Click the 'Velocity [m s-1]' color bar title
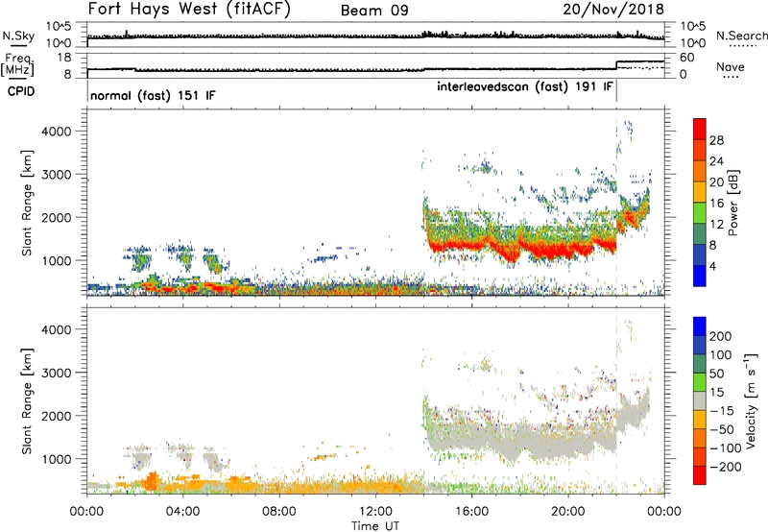This screenshot has width=768, height=532. pos(751,400)
